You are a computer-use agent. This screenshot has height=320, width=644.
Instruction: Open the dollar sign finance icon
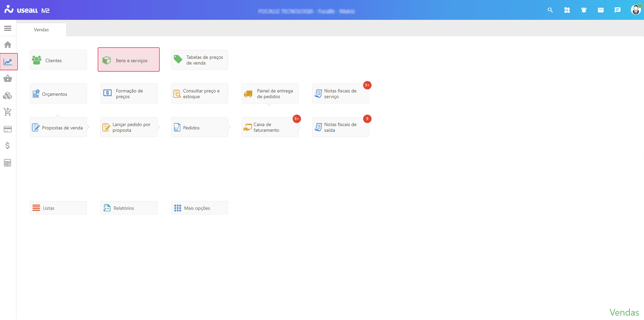(8, 146)
